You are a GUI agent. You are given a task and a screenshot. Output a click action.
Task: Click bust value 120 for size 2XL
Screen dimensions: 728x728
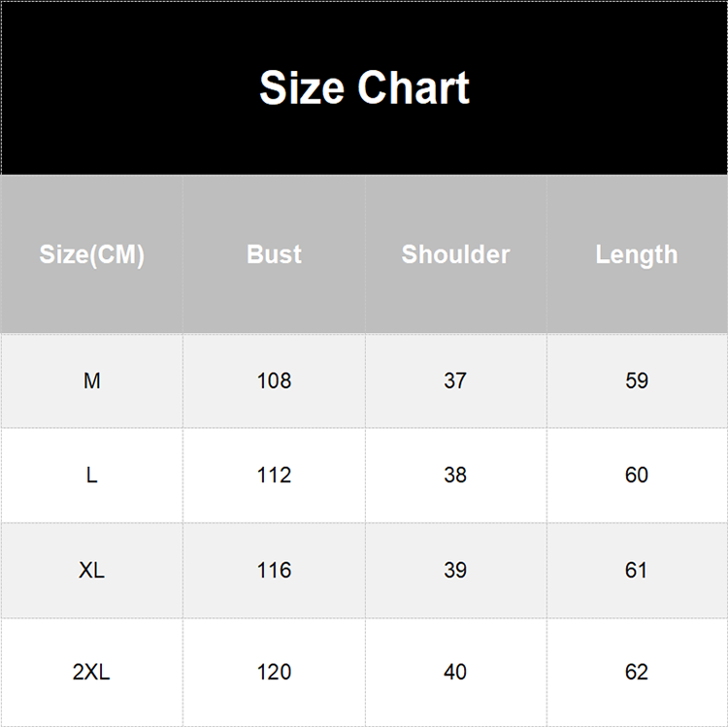click(274, 672)
